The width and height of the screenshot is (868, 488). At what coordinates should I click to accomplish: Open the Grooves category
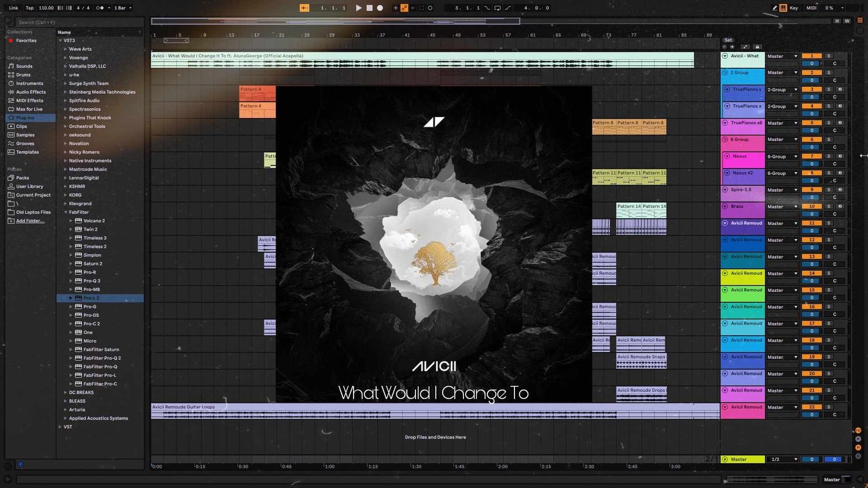[x=25, y=144]
